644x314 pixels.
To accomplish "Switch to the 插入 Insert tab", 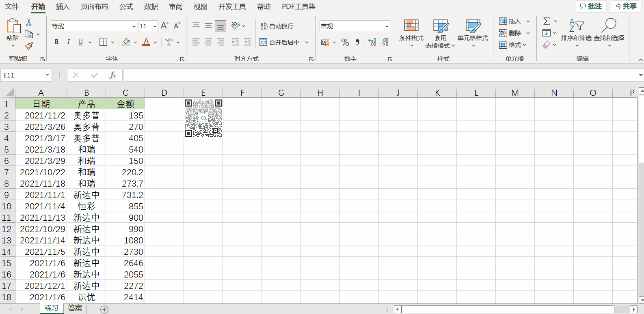I will point(63,6).
